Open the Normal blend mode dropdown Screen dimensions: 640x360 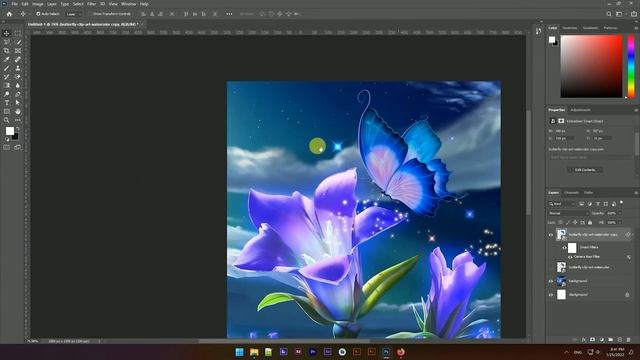click(568, 213)
